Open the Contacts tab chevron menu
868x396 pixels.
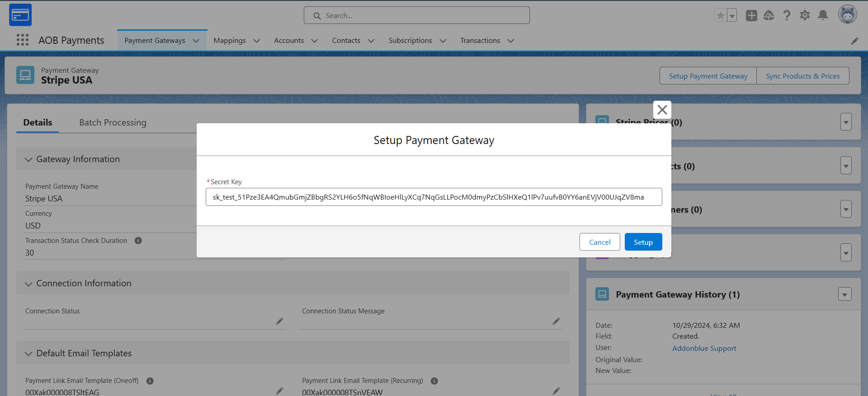pyautogui.click(x=371, y=41)
